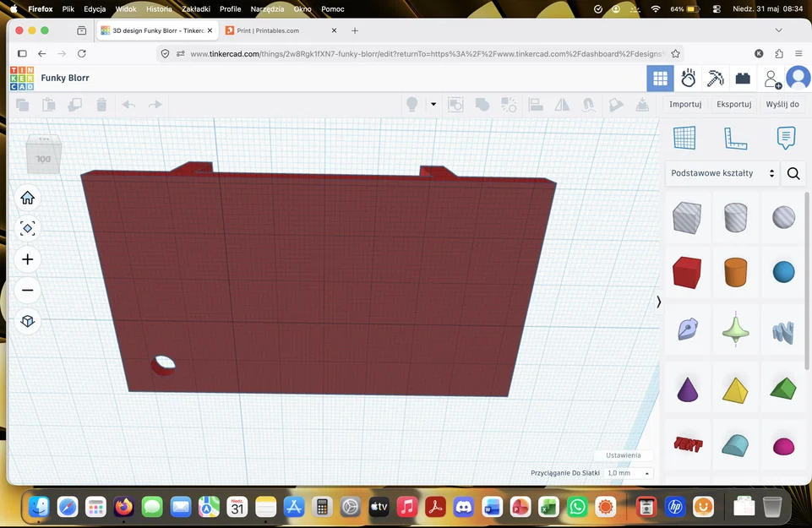Screen dimensions: 812x528
Task: Open the Zakładki menu
Action: coord(196,8)
